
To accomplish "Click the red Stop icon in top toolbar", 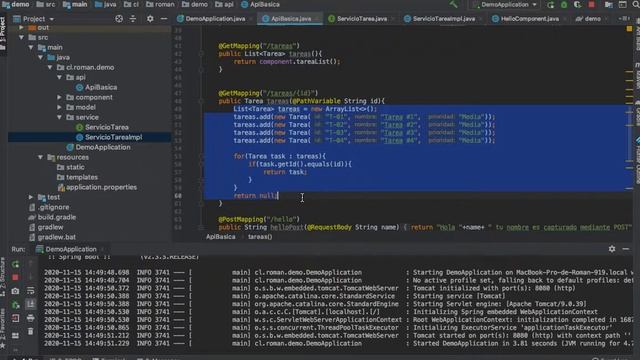I will (x=591, y=5).
